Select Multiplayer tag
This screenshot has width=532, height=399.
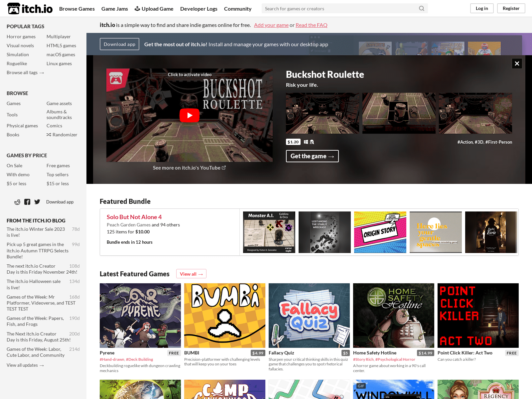point(59,37)
